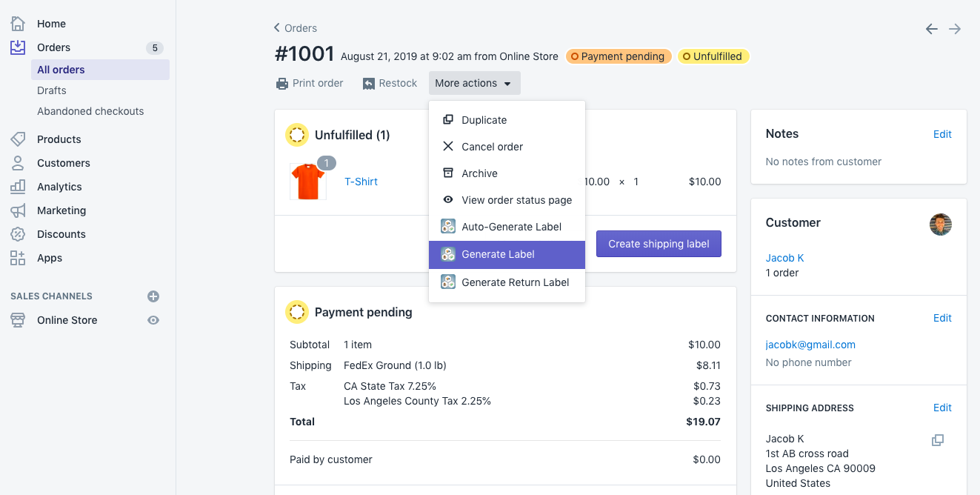Click the Customers person icon
Viewport: 980px width, 495px height.
point(18,163)
